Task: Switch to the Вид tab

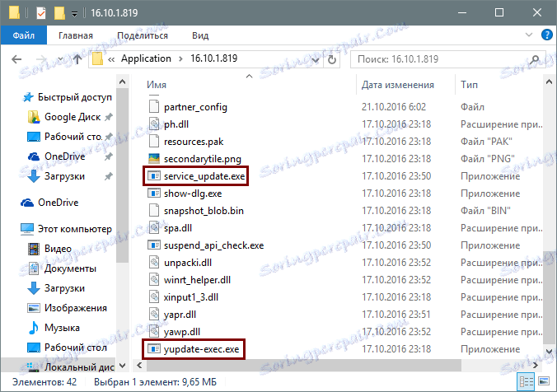Action: pyautogui.click(x=200, y=35)
